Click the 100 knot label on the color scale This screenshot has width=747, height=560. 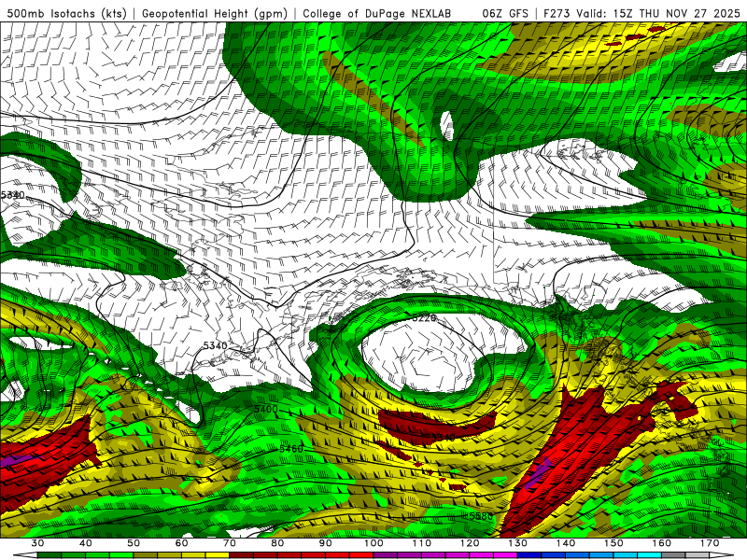pyautogui.click(x=373, y=543)
